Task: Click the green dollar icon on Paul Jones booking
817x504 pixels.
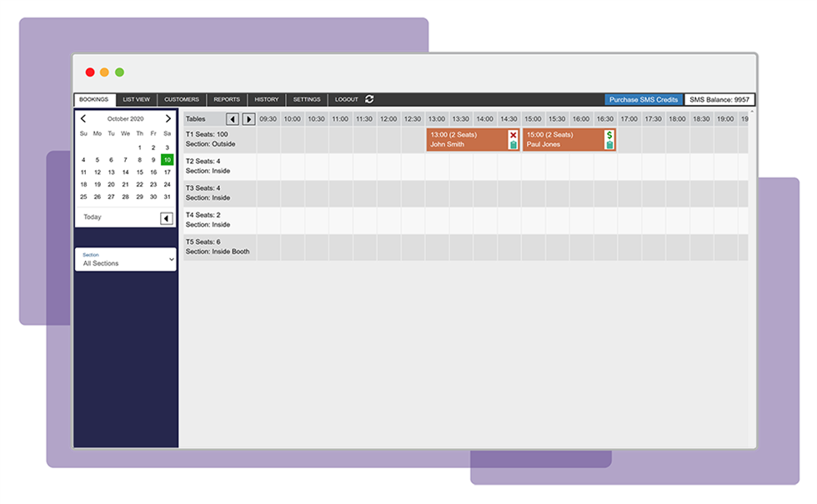Action: coord(609,135)
